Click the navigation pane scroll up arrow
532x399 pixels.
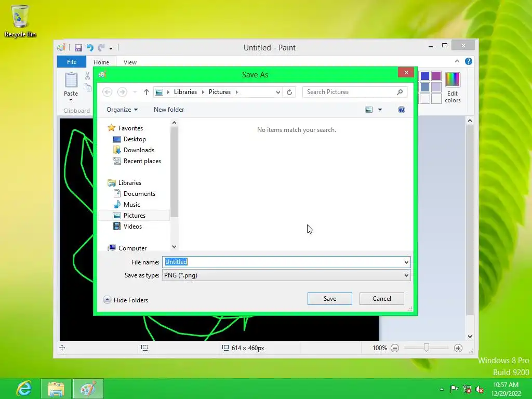point(174,123)
